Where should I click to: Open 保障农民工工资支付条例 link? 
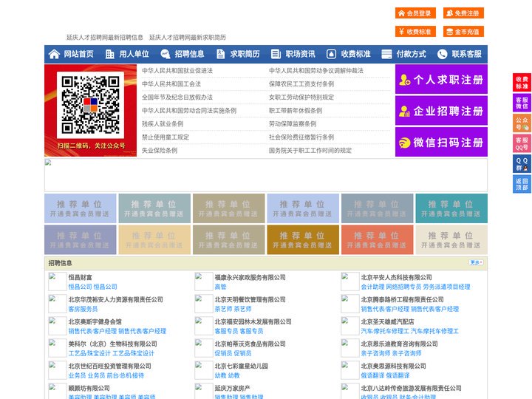(301, 83)
